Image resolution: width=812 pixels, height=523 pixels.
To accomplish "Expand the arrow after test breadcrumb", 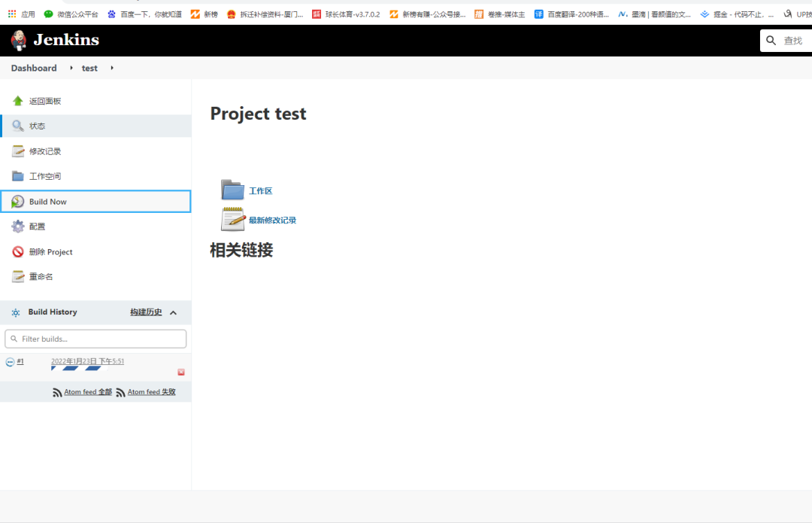I will (112, 68).
